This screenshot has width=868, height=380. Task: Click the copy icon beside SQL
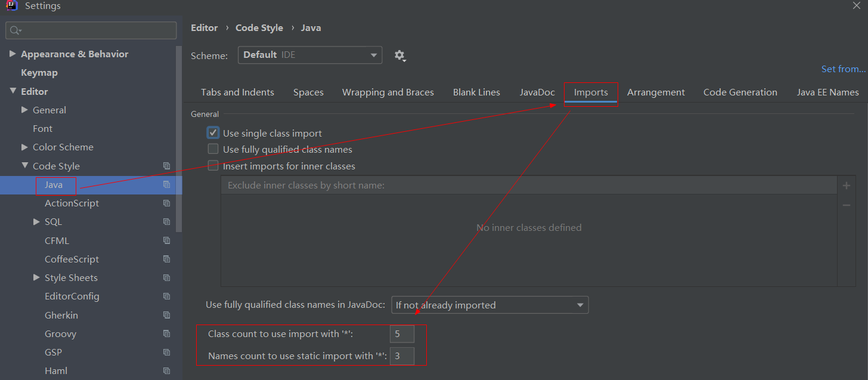coord(166,222)
